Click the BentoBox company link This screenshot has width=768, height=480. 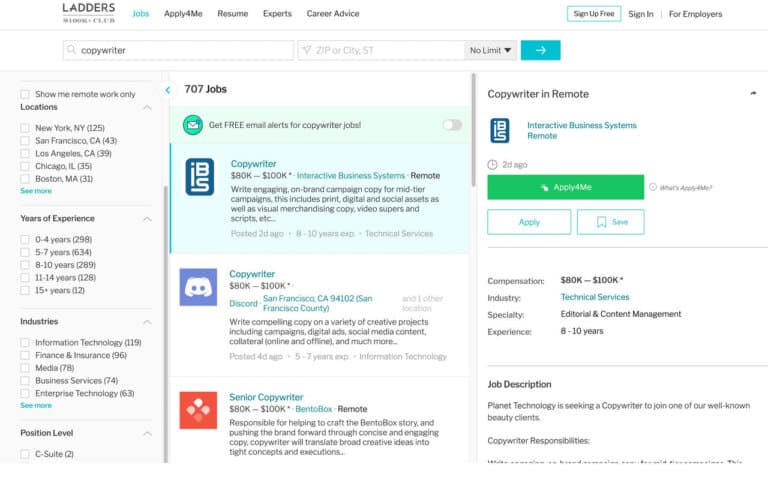click(313, 409)
